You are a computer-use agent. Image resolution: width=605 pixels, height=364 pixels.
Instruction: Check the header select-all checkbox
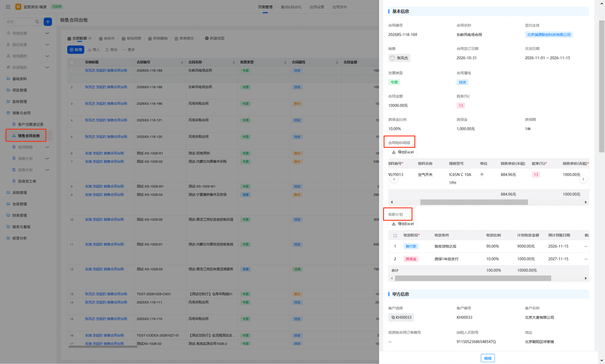[x=72, y=62]
